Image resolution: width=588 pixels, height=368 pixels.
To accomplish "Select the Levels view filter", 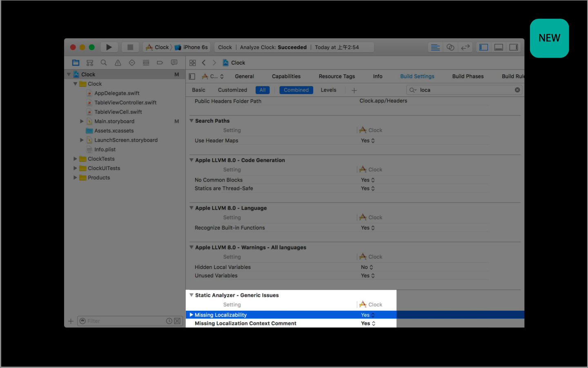I will [329, 90].
